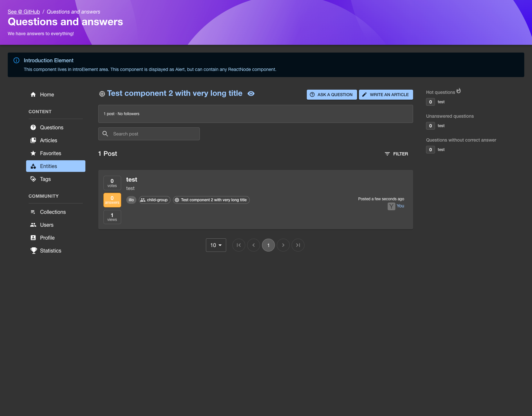
Task: Toggle the watch eye icon beside the title
Action: [x=251, y=94]
